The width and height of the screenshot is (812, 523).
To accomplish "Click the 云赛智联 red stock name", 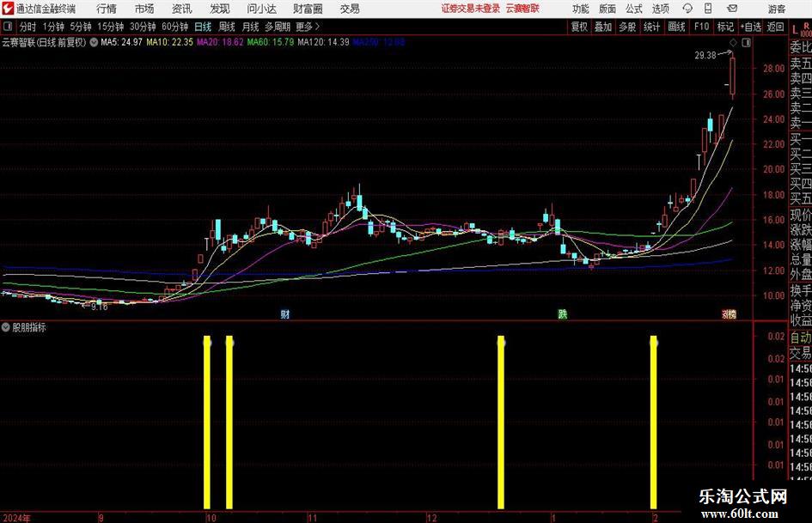I will point(522,9).
